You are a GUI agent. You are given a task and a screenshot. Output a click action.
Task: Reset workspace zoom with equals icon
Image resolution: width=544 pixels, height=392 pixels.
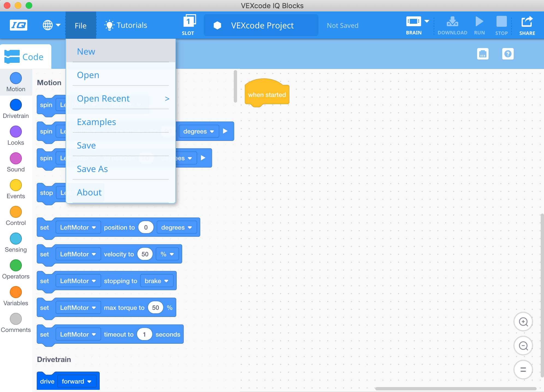[x=523, y=370]
